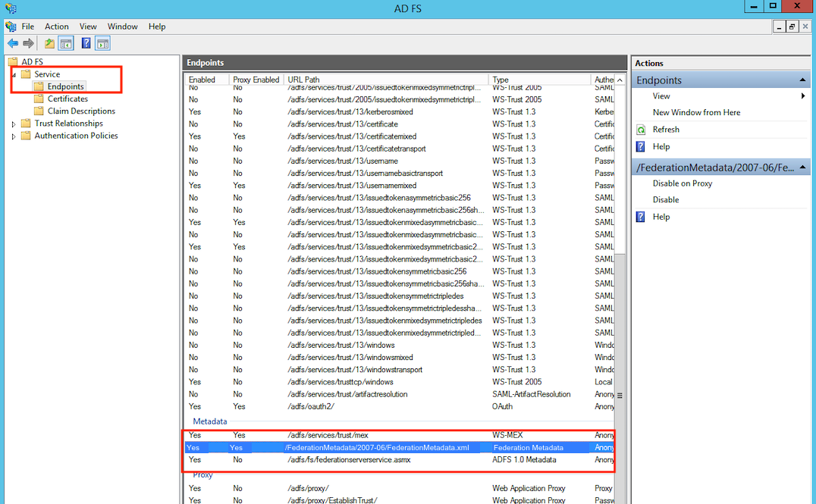
Task: Click the inner MDI restore button
Action: (792, 26)
